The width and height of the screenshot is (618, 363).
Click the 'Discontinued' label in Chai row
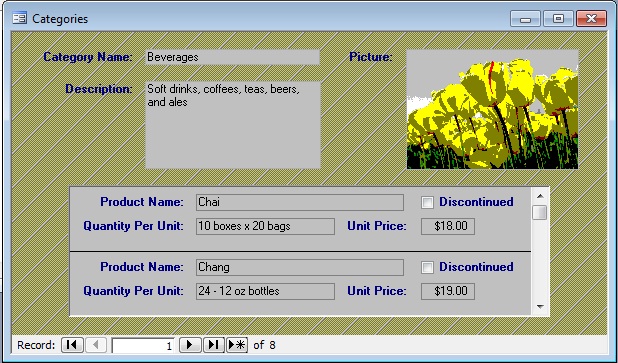(x=476, y=202)
